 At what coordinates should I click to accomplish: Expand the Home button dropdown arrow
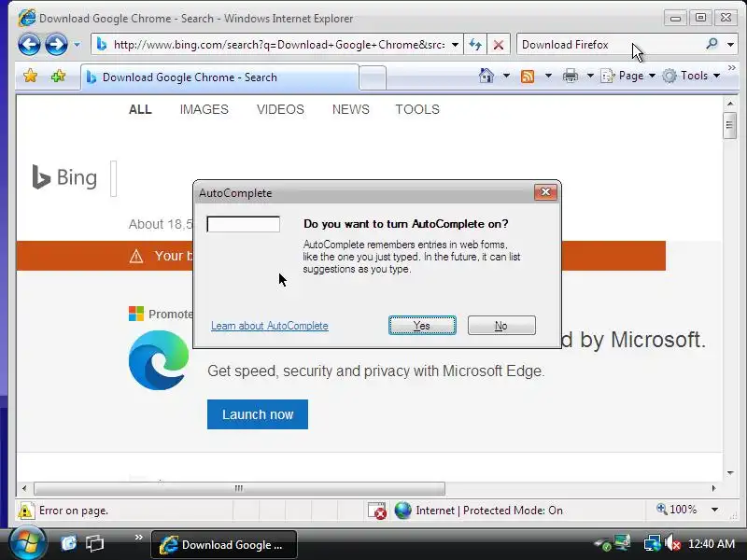click(506, 76)
